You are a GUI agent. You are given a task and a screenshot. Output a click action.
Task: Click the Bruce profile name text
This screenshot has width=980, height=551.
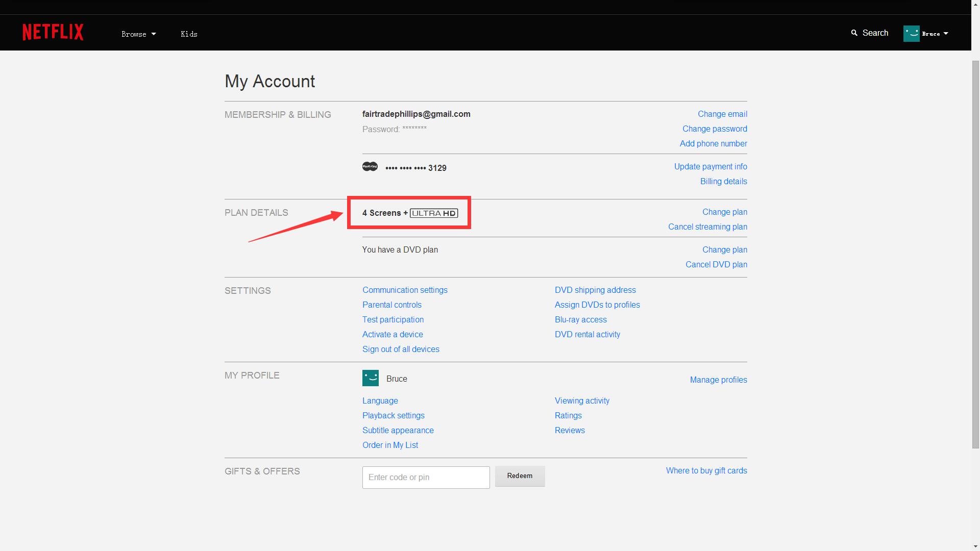click(x=397, y=379)
